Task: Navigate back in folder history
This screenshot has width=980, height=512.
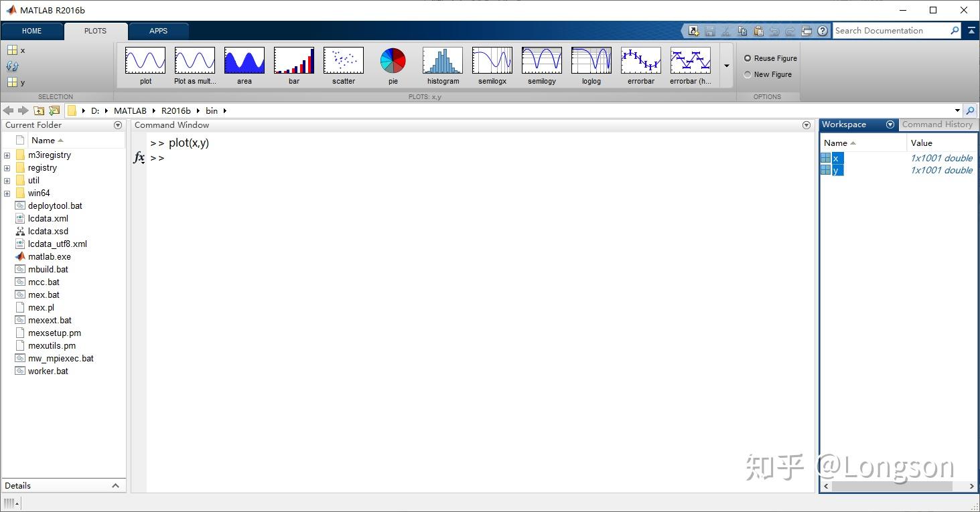Action: click(x=8, y=111)
